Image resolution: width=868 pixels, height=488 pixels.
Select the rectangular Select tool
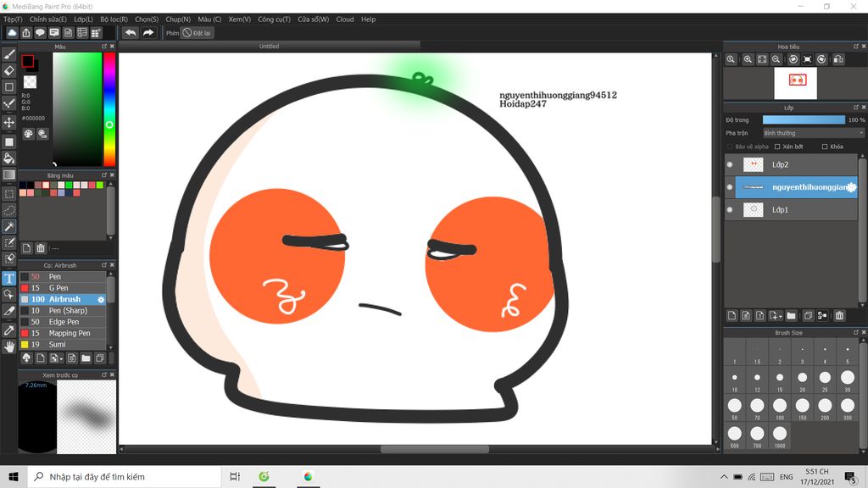pos(8,194)
